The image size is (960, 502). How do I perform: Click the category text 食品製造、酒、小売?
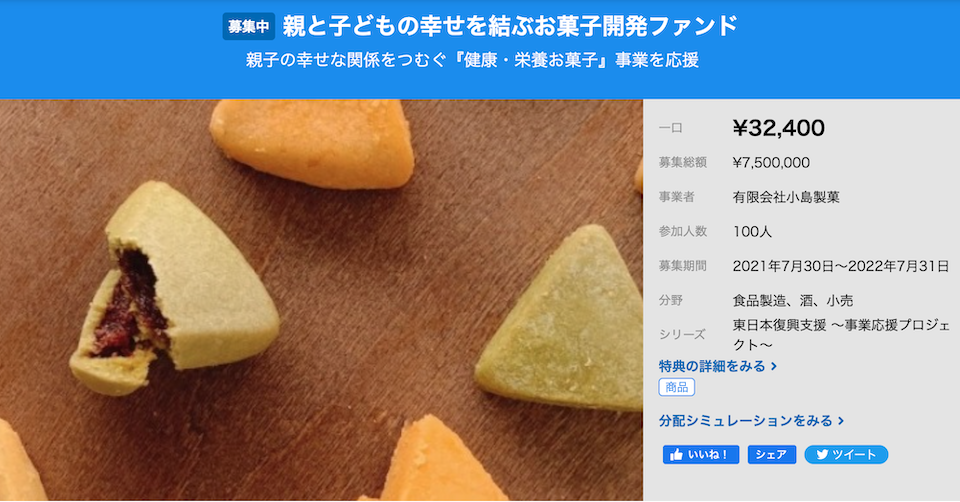[x=793, y=301]
